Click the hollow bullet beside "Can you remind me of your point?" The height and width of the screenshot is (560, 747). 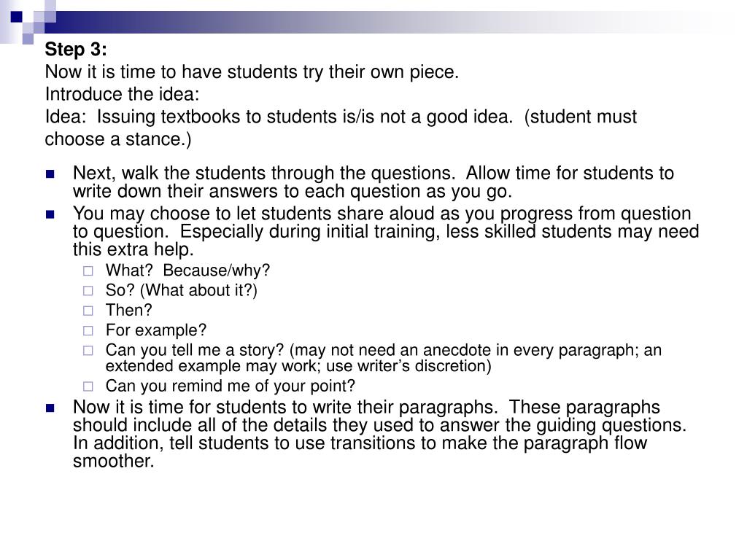pos(88,386)
